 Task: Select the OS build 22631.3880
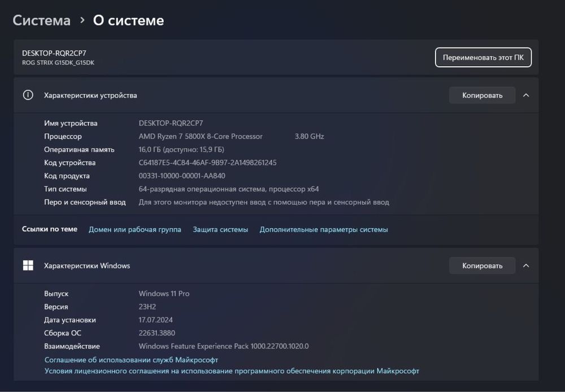tap(157, 333)
